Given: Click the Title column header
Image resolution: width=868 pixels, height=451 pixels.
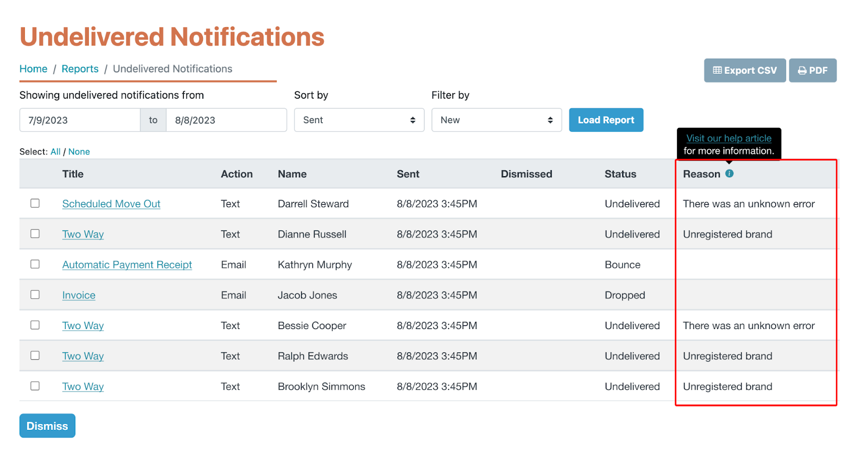Looking at the screenshot, I should [x=73, y=174].
